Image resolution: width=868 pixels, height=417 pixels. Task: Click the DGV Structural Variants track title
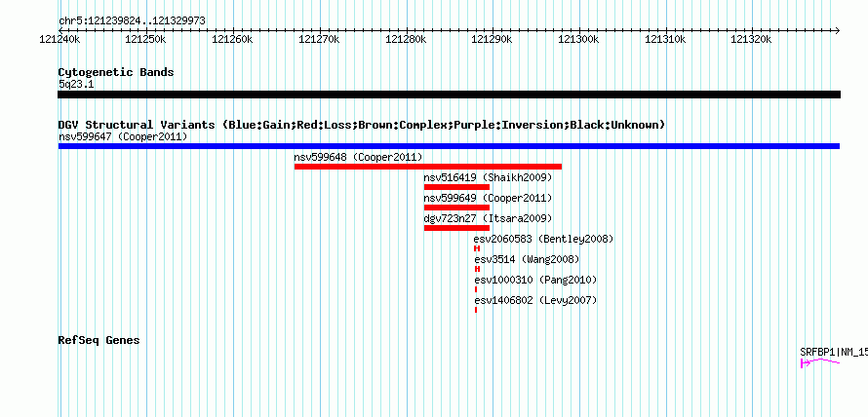362,125
